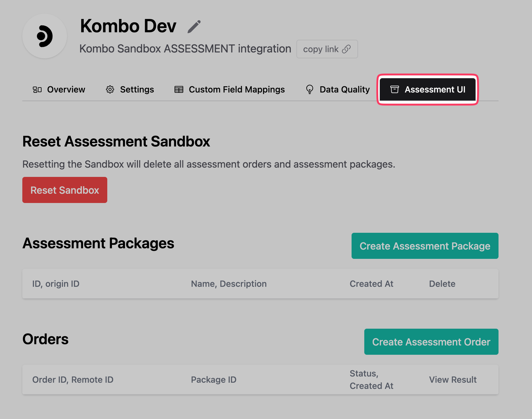Click the 'Order ID, Remote ID' column header
The height and width of the screenshot is (419, 532).
tap(73, 380)
